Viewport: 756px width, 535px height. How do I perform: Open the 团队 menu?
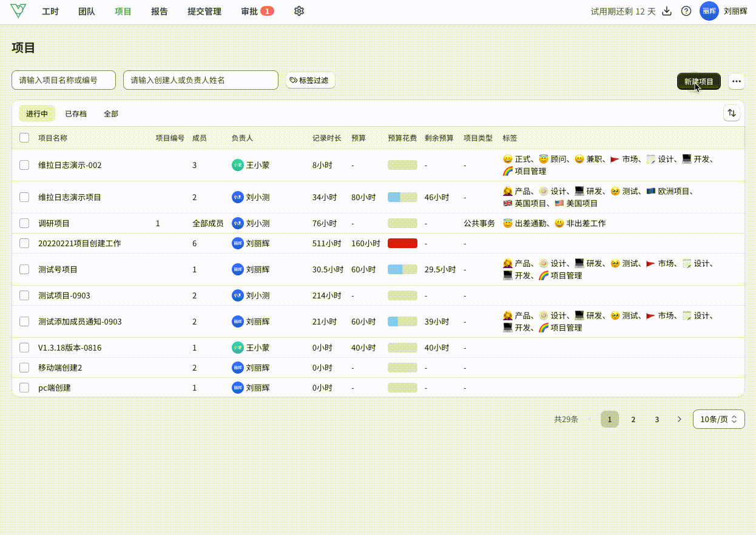[87, 11]
